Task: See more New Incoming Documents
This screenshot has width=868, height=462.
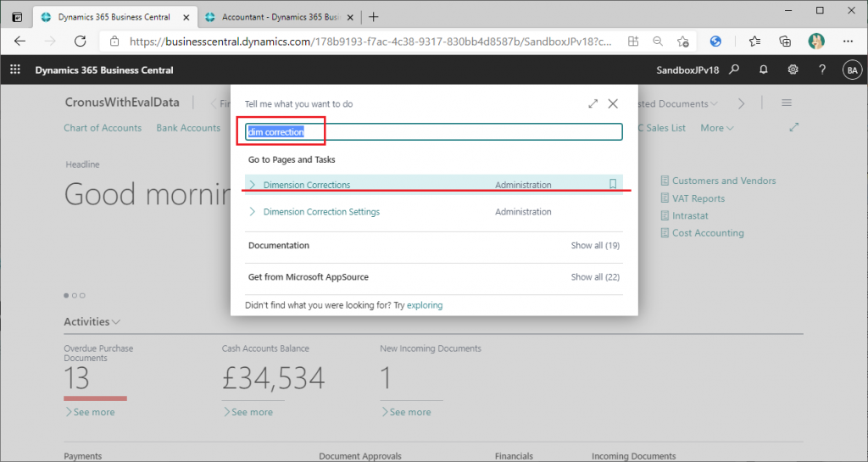Action: click(406, 412)
